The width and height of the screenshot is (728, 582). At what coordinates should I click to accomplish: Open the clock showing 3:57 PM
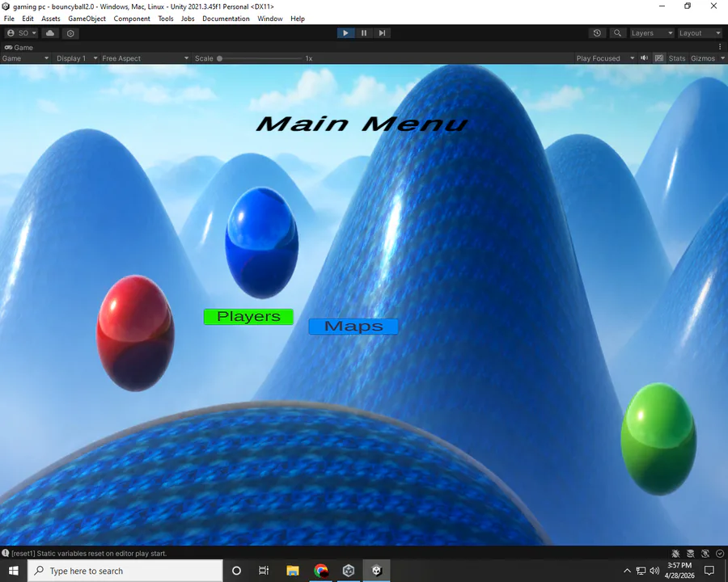coord(679,571)
